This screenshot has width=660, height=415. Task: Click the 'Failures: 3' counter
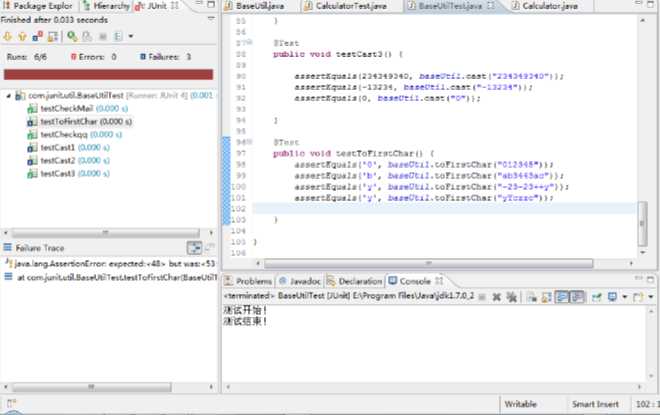(166, 57)
